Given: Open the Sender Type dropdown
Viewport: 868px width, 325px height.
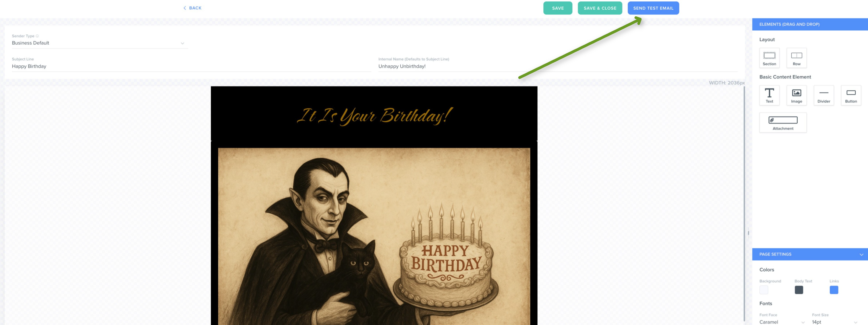Looking at the screenshot, I should tap(100, 43).
